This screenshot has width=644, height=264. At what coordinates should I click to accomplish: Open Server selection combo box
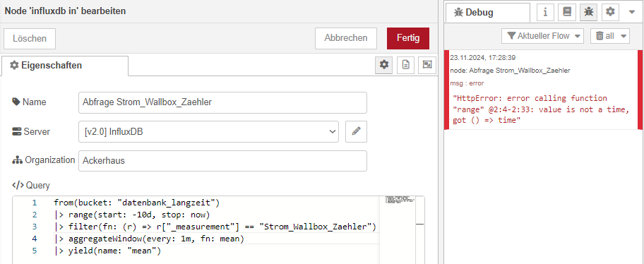pyautogui.click(x=208, y=131)
